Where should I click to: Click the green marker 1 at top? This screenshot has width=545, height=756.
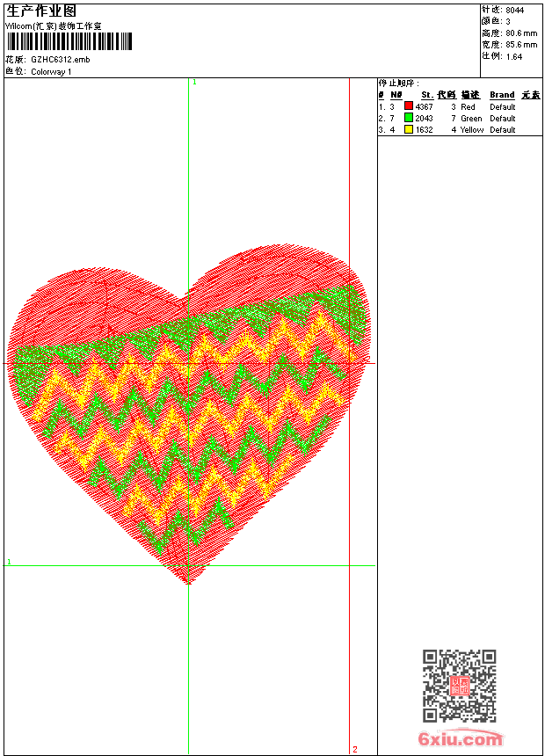click(x=194, y=82)
